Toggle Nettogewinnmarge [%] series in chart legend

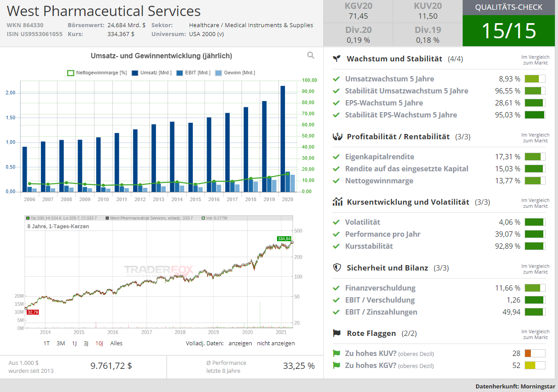coord(97,73)
